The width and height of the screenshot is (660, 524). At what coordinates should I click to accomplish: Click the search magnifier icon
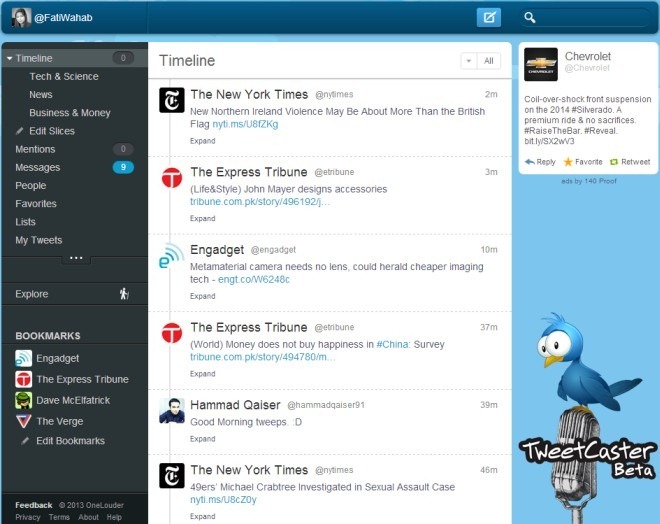(x=530, y=17)
